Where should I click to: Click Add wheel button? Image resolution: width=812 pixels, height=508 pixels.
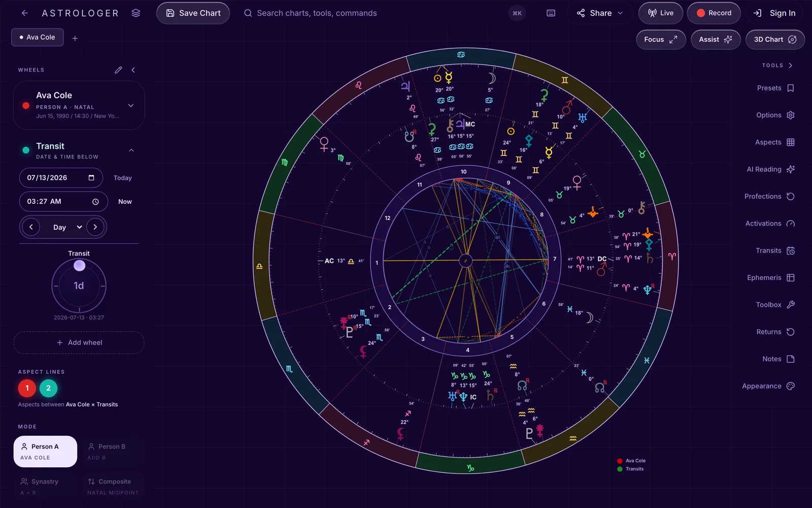pyautogui.click(x=79, y=342)
